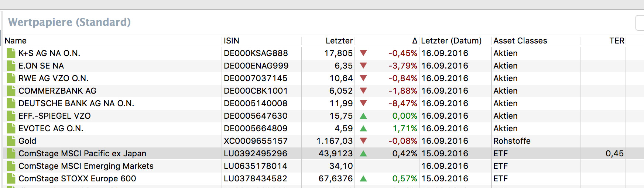Click the green up arrow for EVOTEC AG

pos(363,128)
